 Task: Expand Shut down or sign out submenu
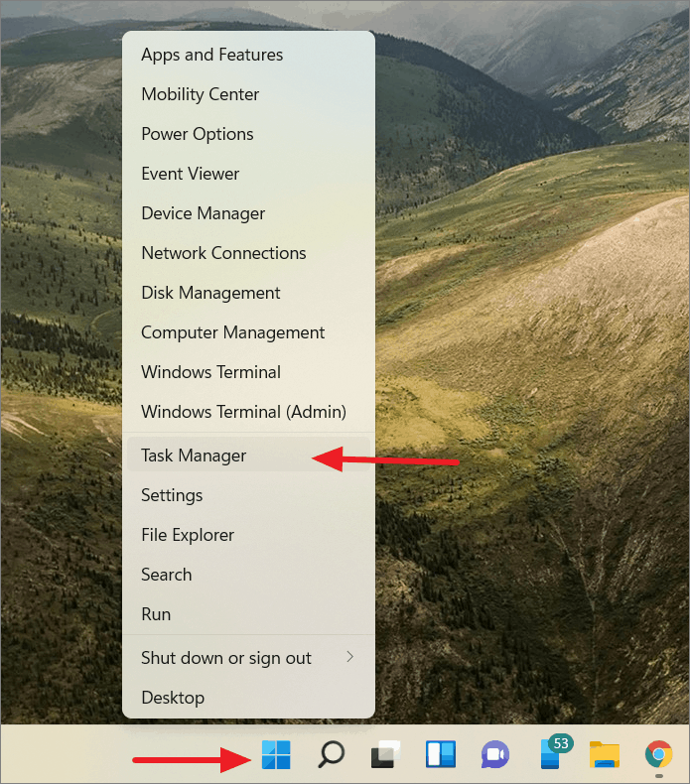point(248,658)
